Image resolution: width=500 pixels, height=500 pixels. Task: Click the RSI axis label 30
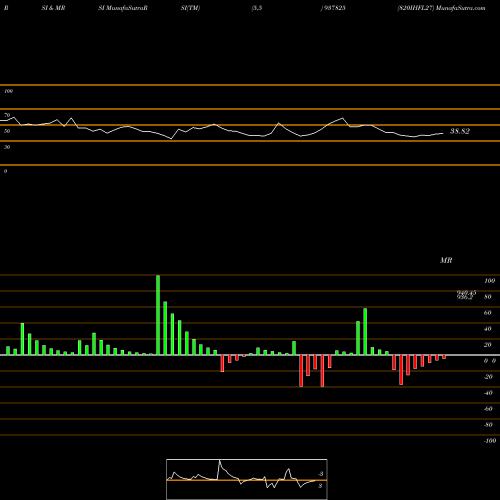[7, 147]
